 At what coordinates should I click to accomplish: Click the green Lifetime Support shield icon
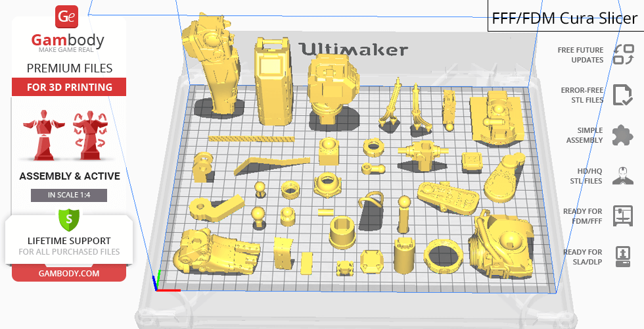click(68, 218)
